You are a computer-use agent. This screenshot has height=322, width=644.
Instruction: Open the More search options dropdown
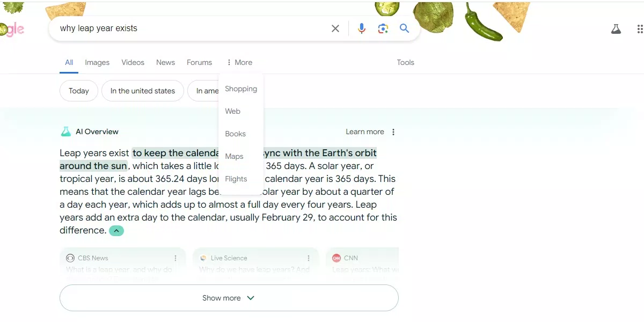click(239, 62)
